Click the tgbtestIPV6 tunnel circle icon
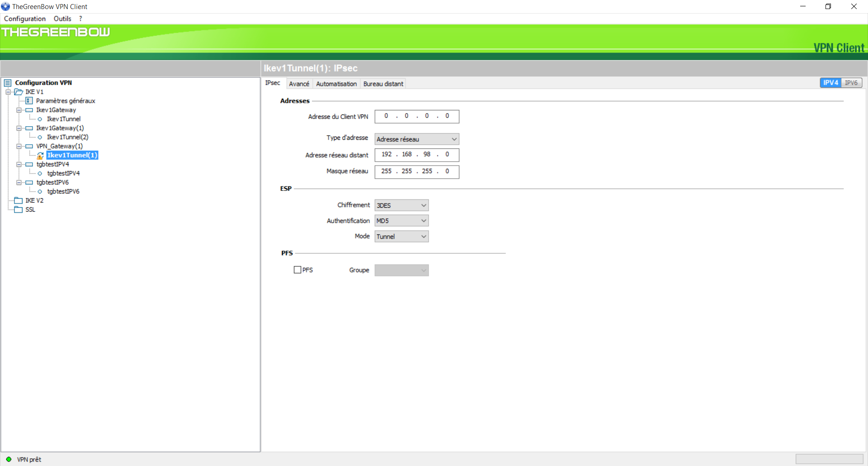The height and width of the screenshot is (466, 868). (40, 191)
